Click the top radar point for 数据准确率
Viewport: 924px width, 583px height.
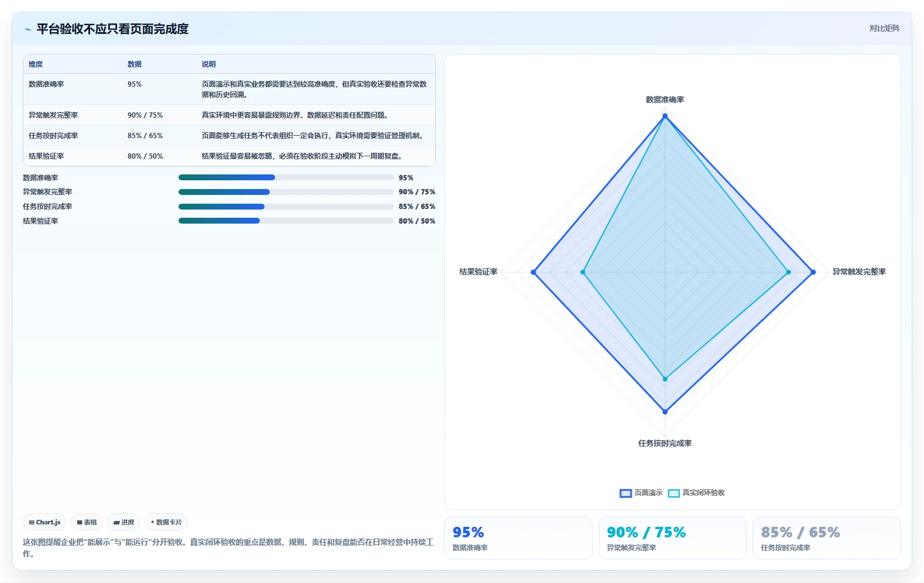point(665,116)
